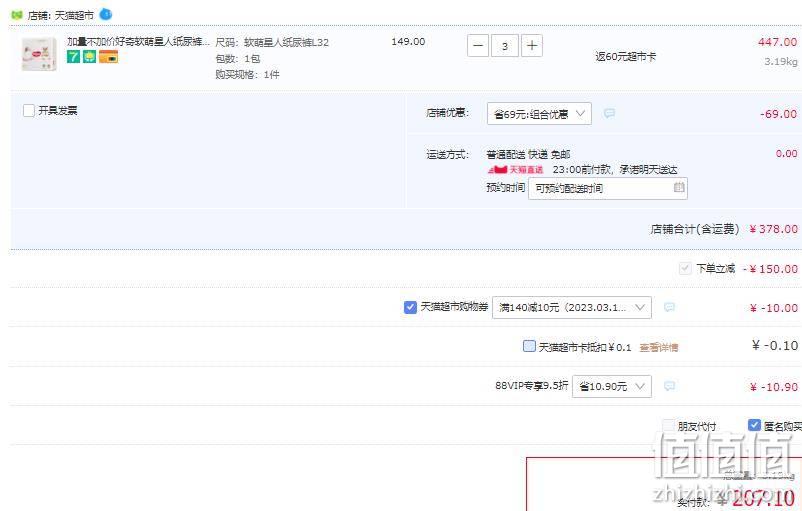
Task: Toggle the 下单立减 checkbox
Action: pos(685,268)
